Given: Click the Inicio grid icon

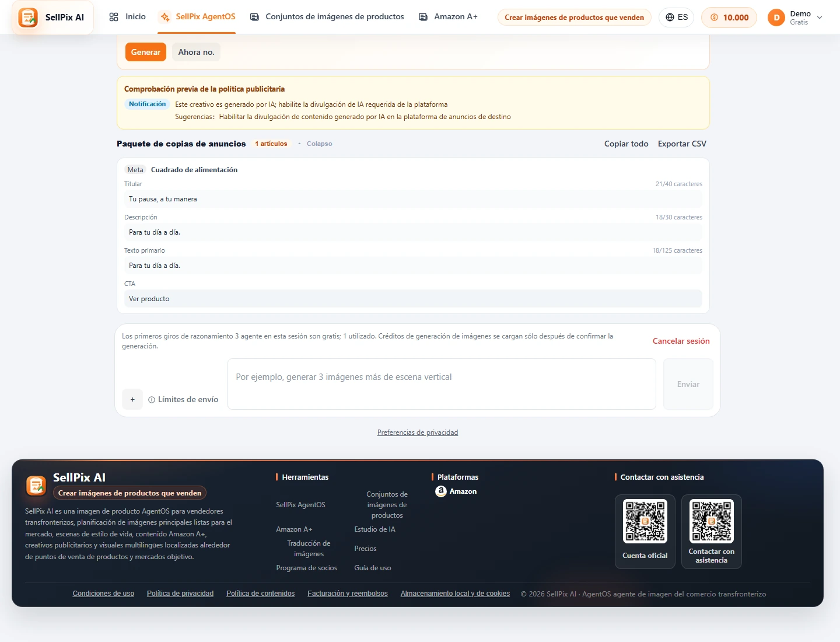Looking at the screenshot, I should click(114, 17).
